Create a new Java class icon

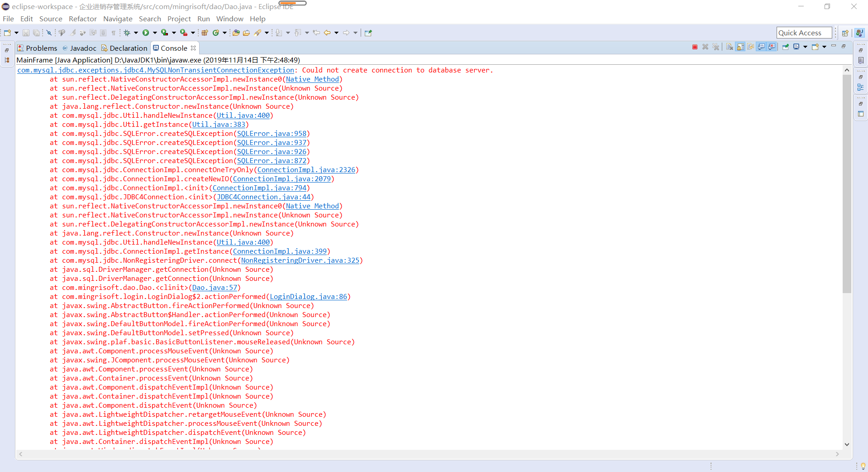(216, 33)
